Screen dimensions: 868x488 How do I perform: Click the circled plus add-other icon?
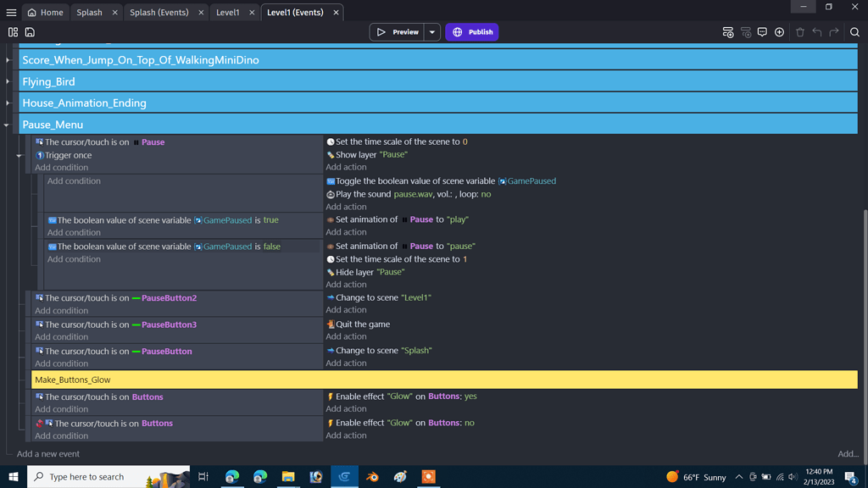780,32
